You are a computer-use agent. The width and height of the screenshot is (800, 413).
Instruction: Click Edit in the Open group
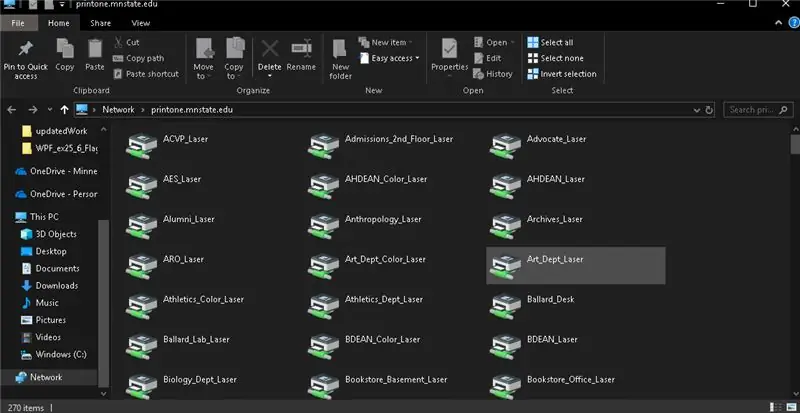click(487, 58)
